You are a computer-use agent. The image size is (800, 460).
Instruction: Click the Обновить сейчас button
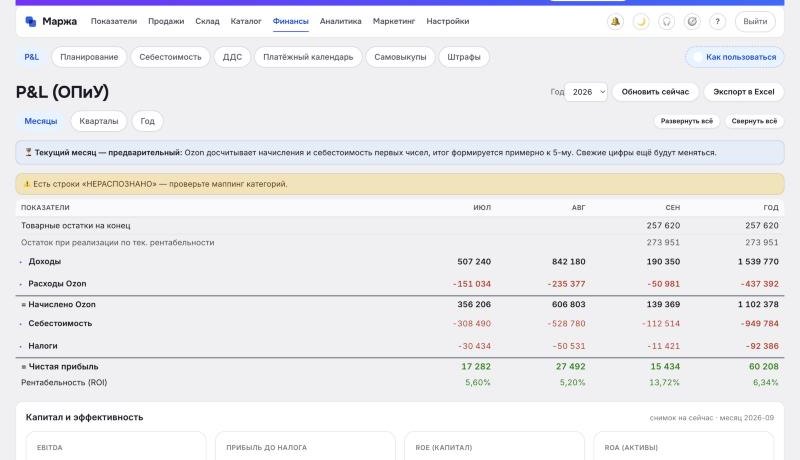pyautogui.click(x=655, y=92)
